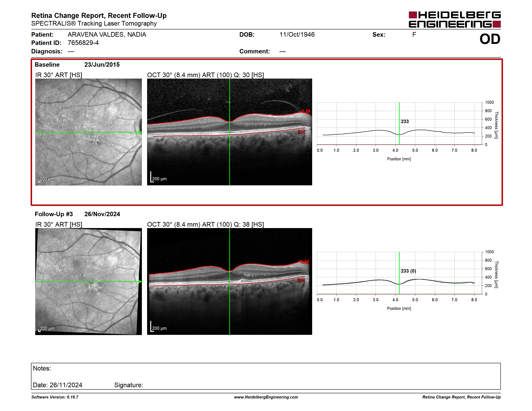Viewport: 532px width, 411px height.
Task: Click the follow-up thickness profile graph
Action: [399, 273]
